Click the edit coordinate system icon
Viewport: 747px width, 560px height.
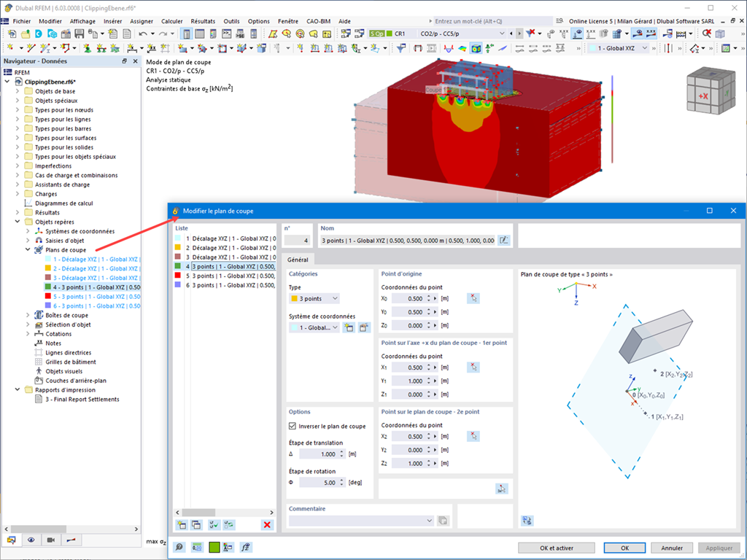(364, 327)
